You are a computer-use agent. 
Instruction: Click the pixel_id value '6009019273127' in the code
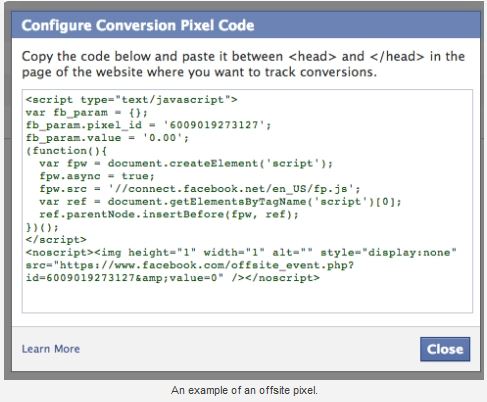(217, 125)
